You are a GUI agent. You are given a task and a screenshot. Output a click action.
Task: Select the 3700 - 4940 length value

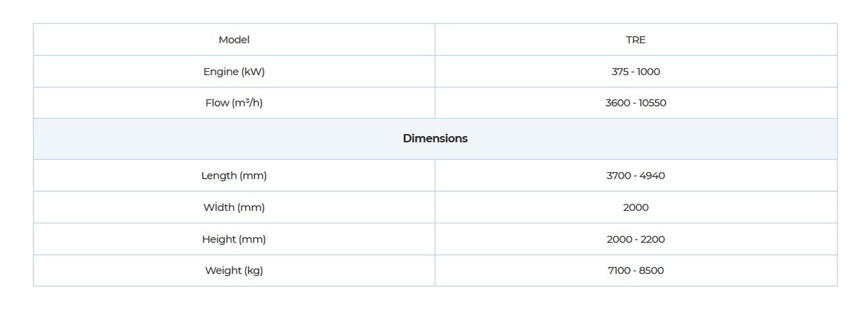click(635, 176)
